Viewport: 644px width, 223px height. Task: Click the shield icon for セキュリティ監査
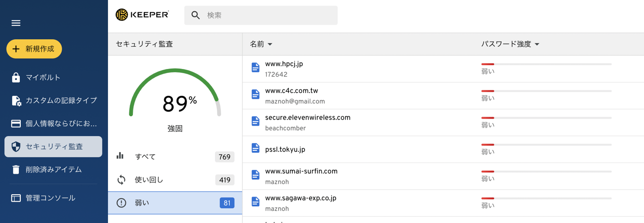(16, 147)
